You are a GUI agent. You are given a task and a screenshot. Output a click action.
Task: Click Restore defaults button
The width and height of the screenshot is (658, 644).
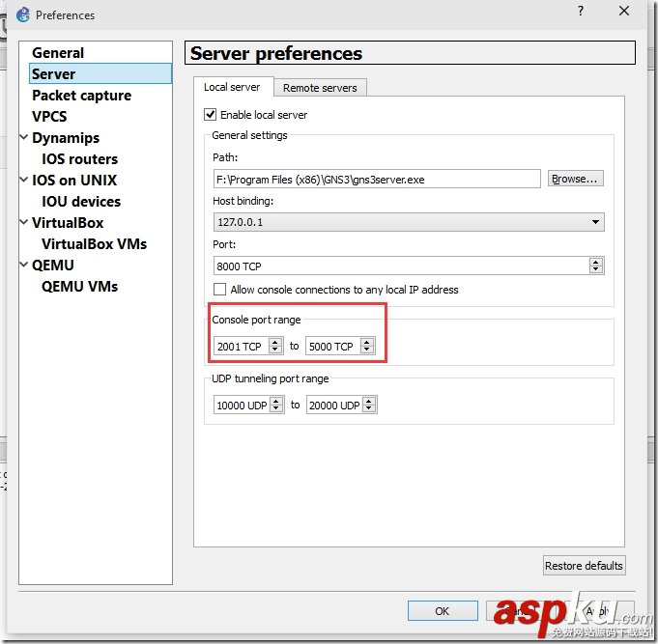(x=584, y=566)
